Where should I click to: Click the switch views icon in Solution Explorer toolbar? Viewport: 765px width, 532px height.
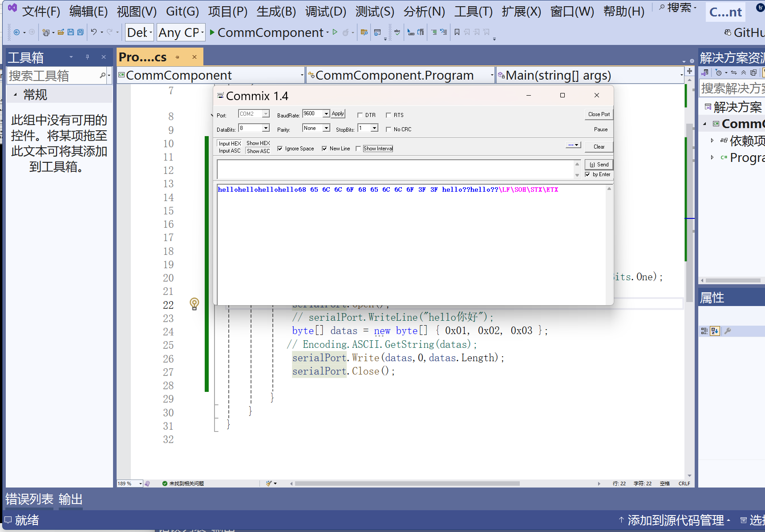pos(704,73)
